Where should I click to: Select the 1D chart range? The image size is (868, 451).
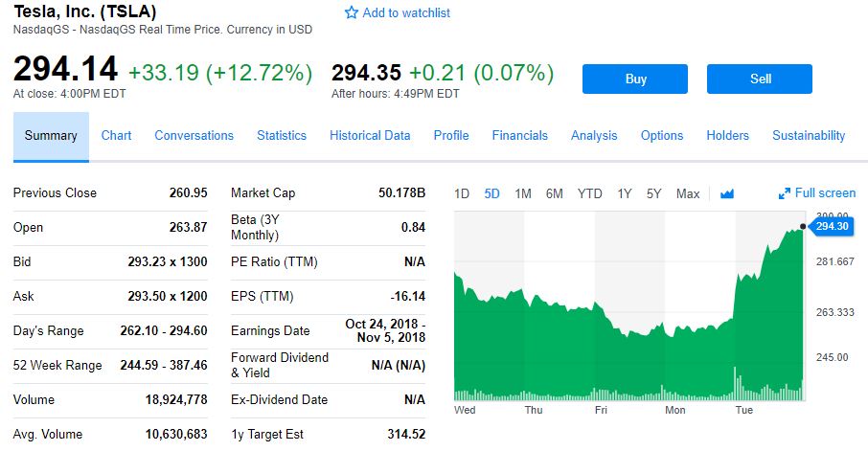pyautogui.click(x=462, y=193)
